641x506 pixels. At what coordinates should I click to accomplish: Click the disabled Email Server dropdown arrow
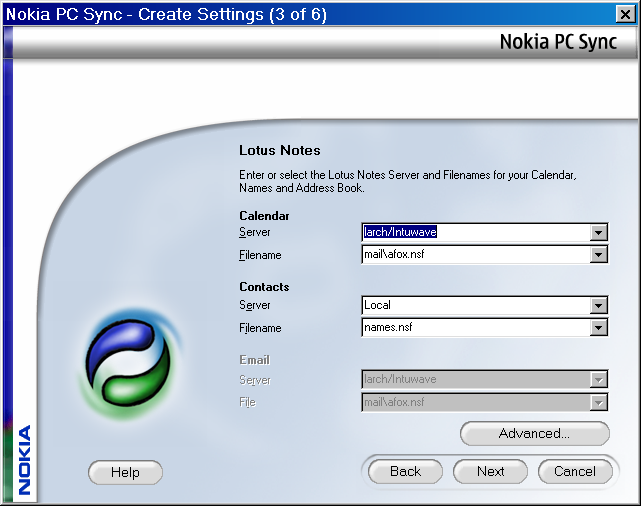[x=598, y=380]
